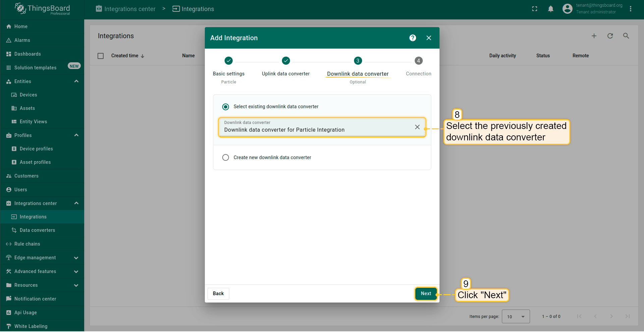
Task: Open search in integrations table
Action: [626, 36]
